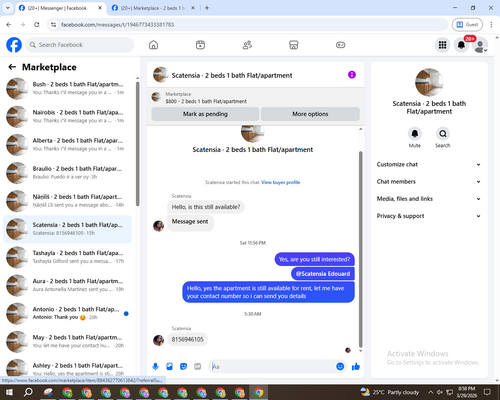Open the Ashley conversation
Screen dimensions: 500x400
click(x=67, y=368)
